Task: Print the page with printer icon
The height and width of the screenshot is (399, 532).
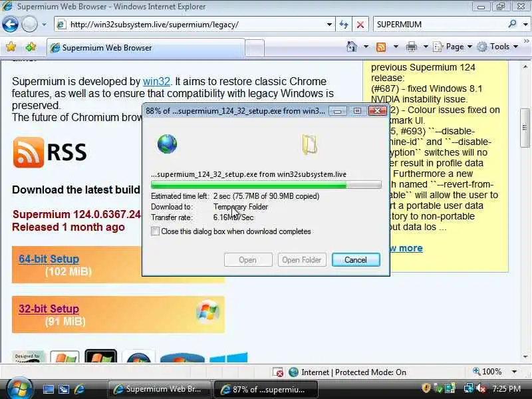Action: [411, 47]
